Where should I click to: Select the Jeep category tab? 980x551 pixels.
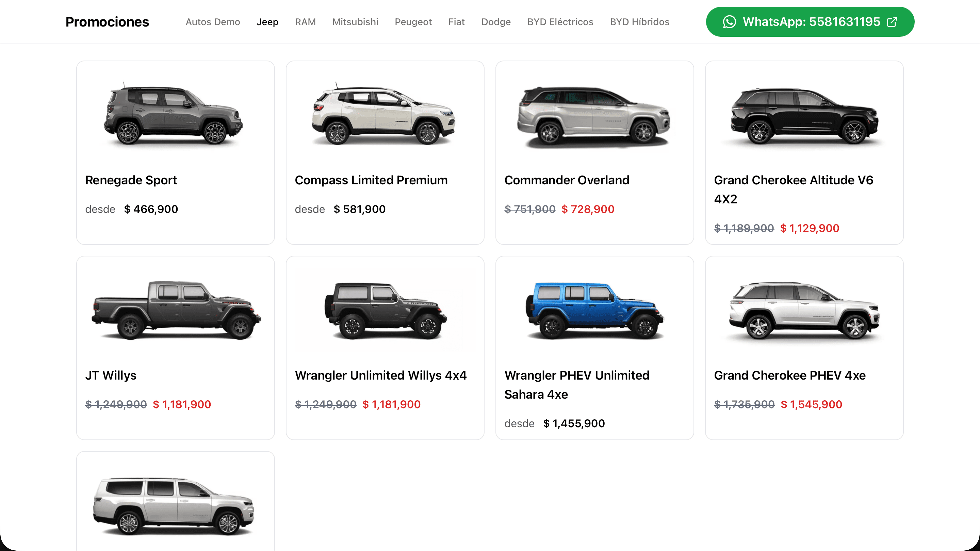[x=267, y=22]
